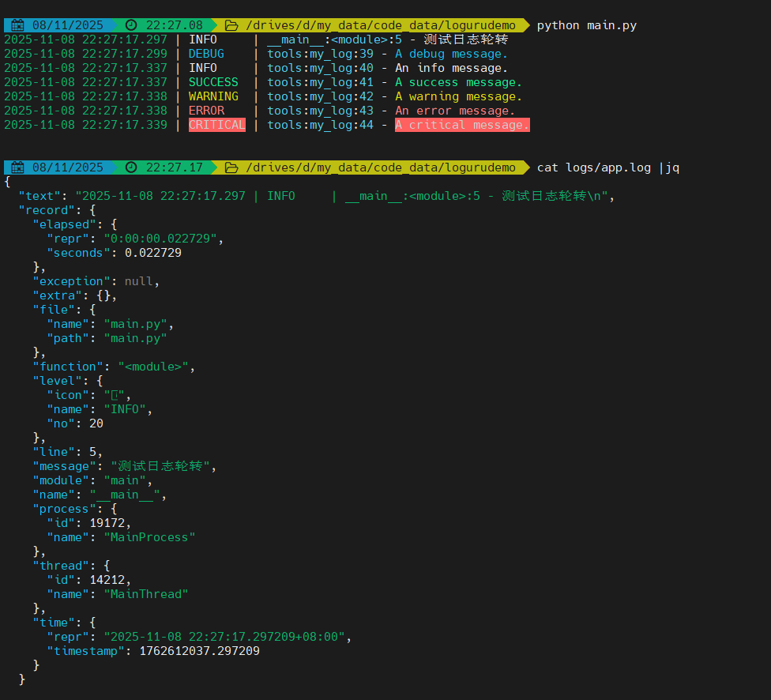771x700 pixels.
Task: Click the red CRITICAL level badge
Action: 216,124
